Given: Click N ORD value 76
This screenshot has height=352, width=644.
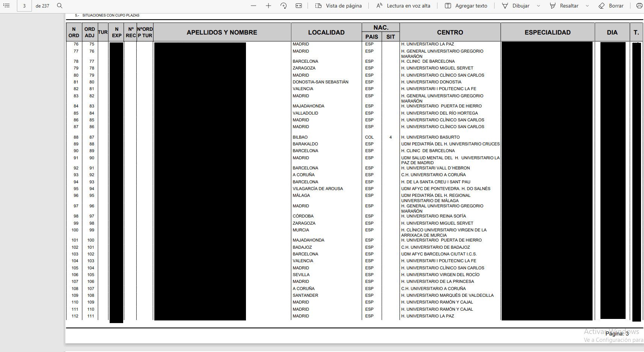Looking at the screenshot, I should pos(76,44).
